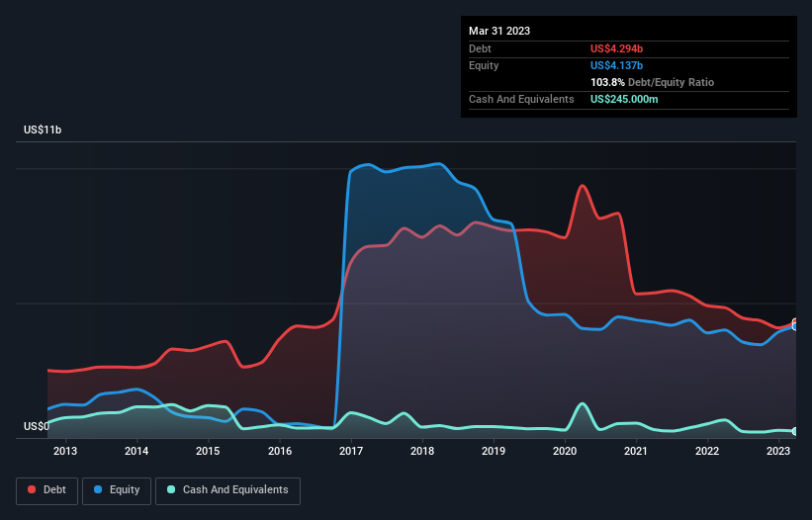This screenshot has height=520, width=812.
Task: Click the US$4.294b debt value
Action: tap(617, 48)
